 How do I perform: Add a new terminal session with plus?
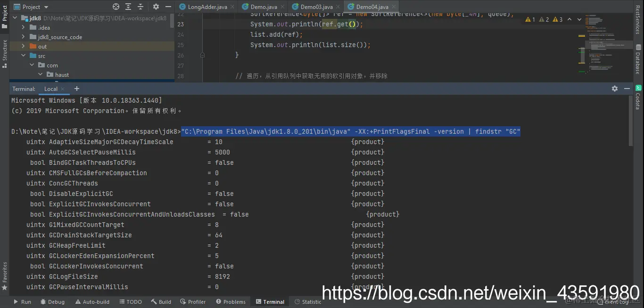pyautogui.click(x=77, y=89)
